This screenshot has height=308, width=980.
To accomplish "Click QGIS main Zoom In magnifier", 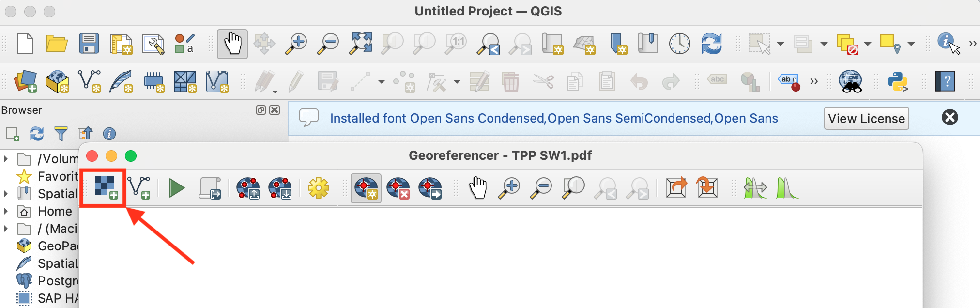I will pos(296,44).
